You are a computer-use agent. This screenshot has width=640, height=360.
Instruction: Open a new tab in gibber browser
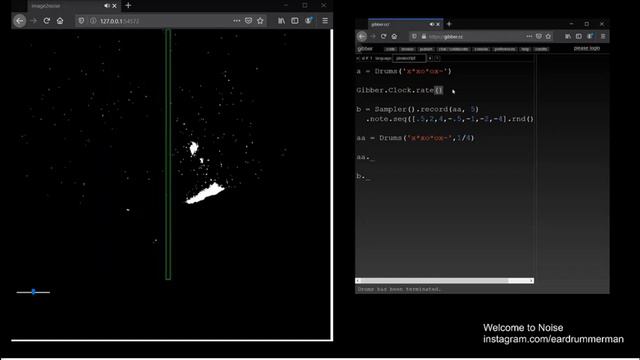point(449,24)
